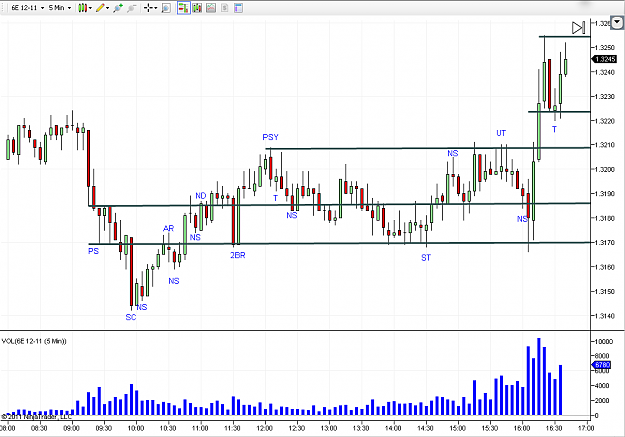This screenshot has height=437, width=625.
Task: Click the 1.3210 price axis label
Action: pyautogui.click(x=604, y=145)
